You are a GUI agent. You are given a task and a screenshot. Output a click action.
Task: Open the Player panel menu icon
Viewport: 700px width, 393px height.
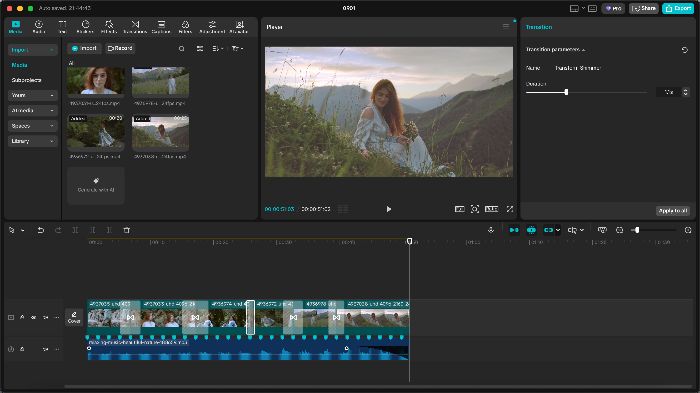pyautogui.click(x=505, y=26)
